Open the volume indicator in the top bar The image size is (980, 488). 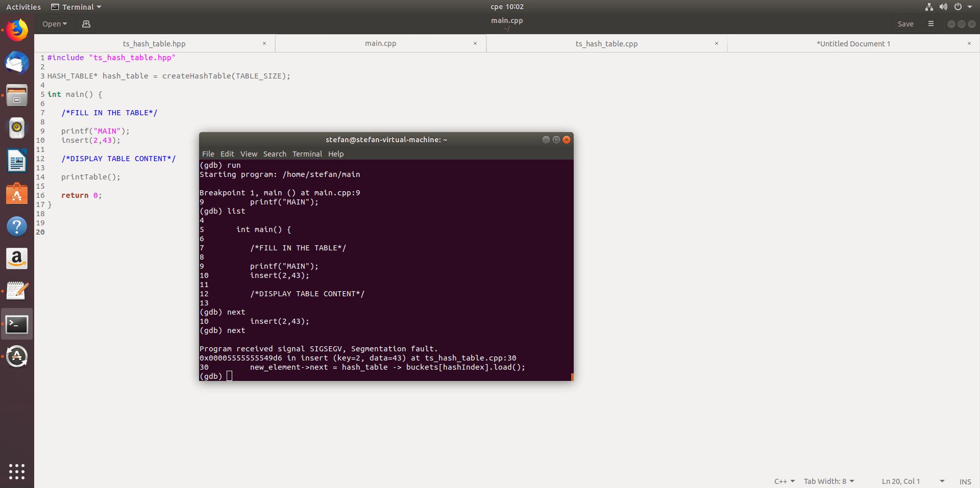(x=943, y=7)
